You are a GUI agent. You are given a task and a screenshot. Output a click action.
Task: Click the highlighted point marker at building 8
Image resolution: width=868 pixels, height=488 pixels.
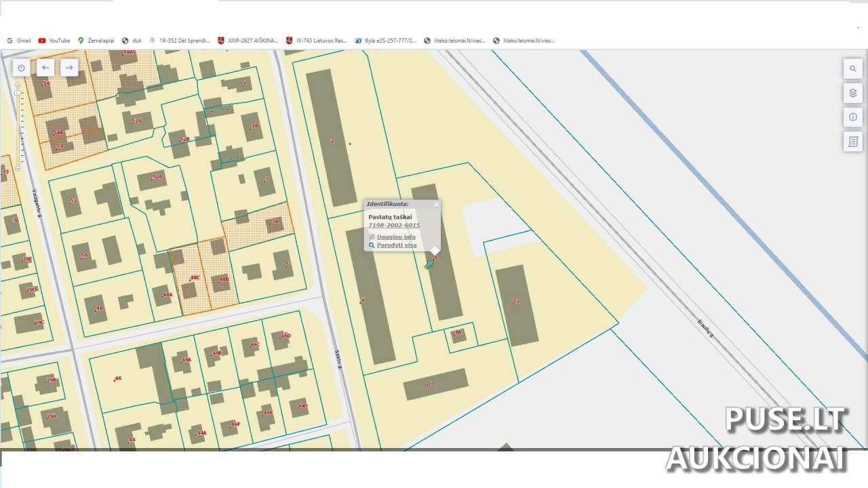(429, 265)
